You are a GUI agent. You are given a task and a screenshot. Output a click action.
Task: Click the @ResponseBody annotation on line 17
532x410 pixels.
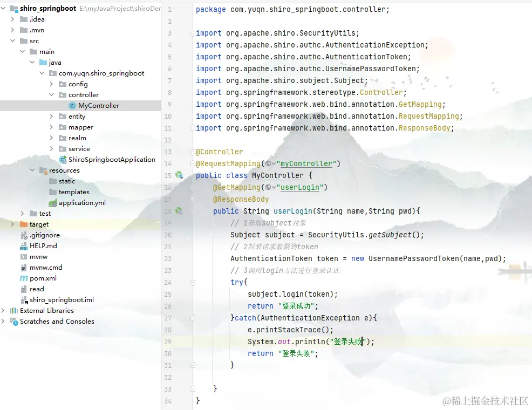point(241,199)
